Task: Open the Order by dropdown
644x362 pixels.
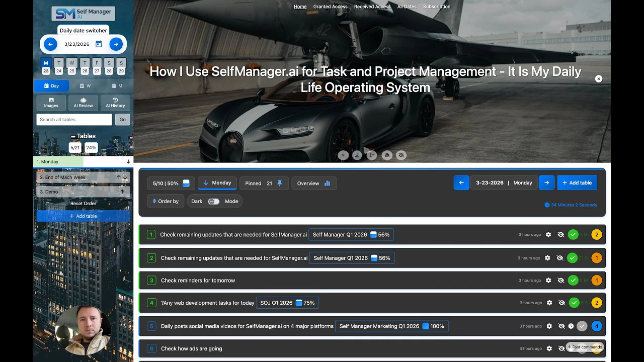Action: (166, 201)
